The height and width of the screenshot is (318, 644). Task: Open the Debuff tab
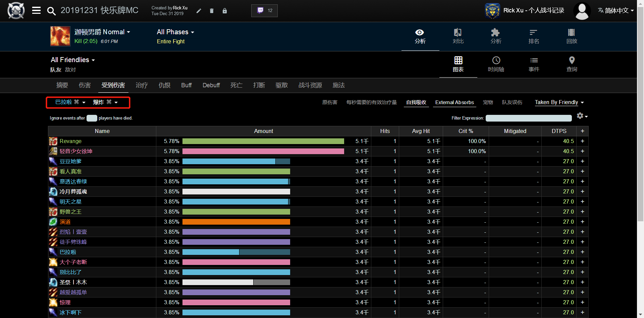point(211,85)
